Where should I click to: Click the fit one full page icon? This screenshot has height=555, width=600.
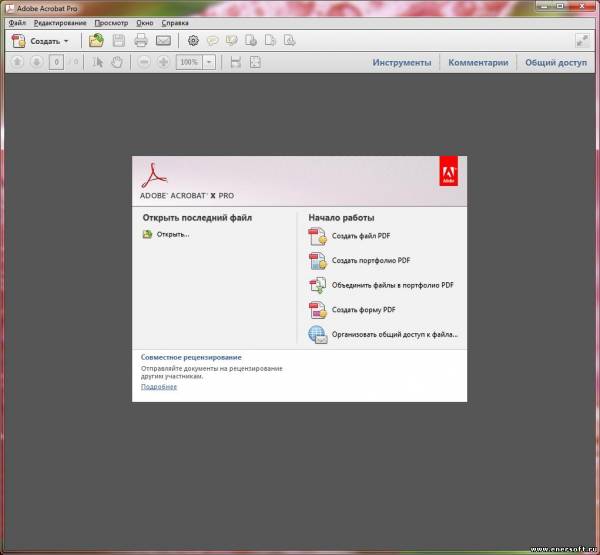point(255,62)
